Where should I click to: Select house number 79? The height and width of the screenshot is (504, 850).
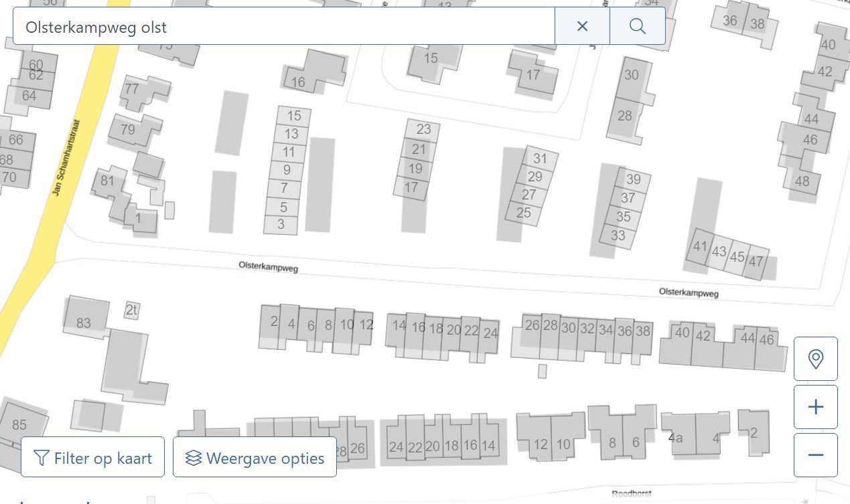[127, 129]
